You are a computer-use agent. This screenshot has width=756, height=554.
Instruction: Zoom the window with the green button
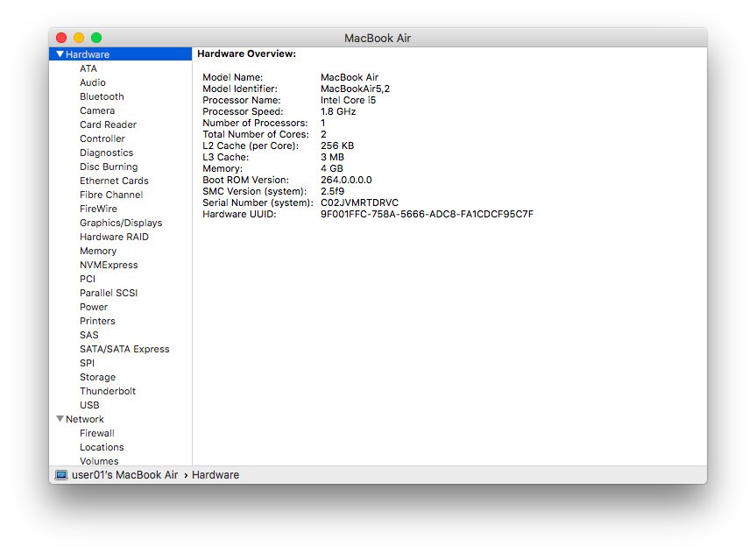pos(96,37)
